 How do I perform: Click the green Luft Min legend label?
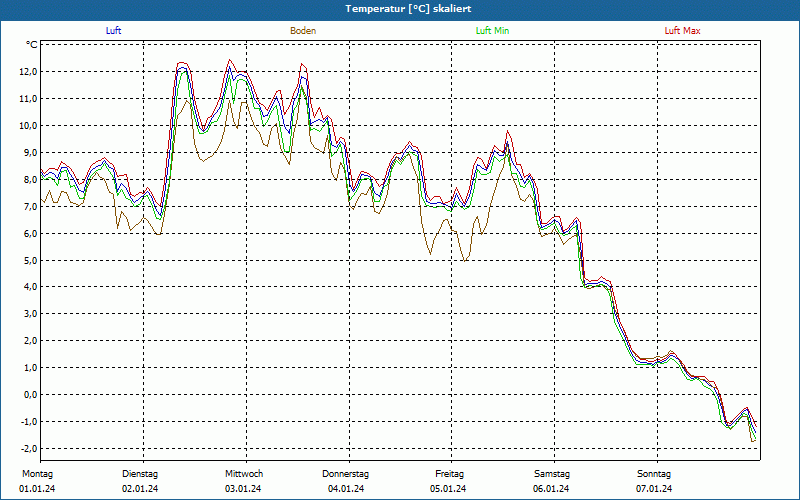pyautogui.click(x=492, y=31)
